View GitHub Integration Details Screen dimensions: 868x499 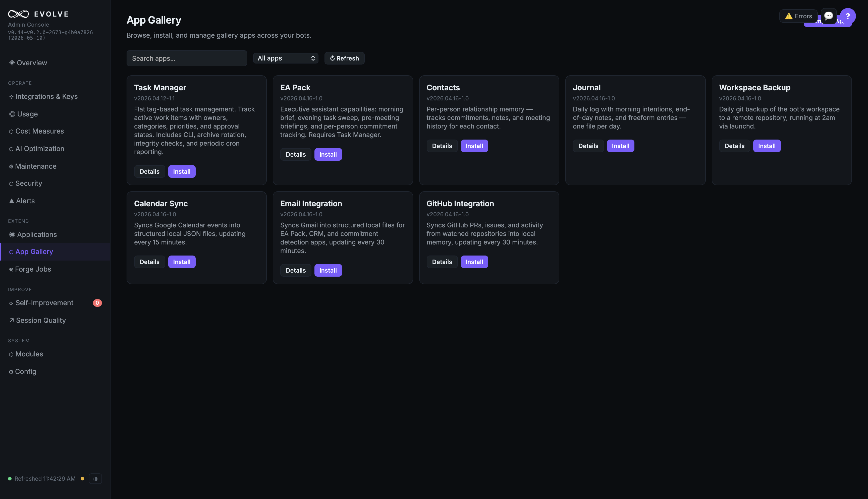pyautogui.click(x=442, y=262)
